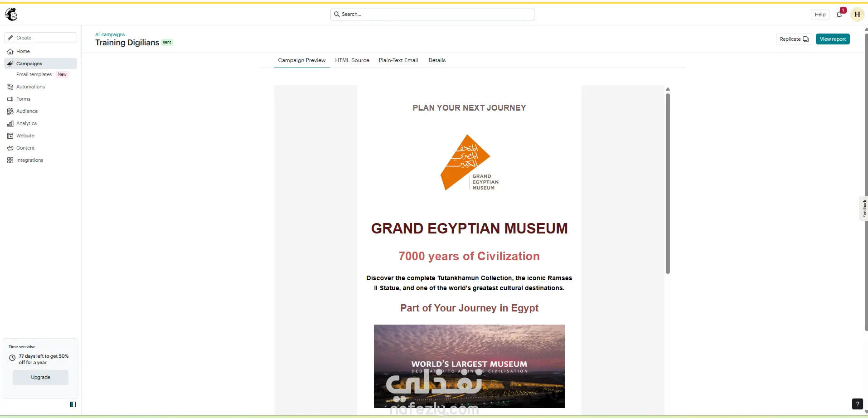Click the 'New' badge beside Email templates
The width and height of the screenshot is (868, 418).
point(62,75)
